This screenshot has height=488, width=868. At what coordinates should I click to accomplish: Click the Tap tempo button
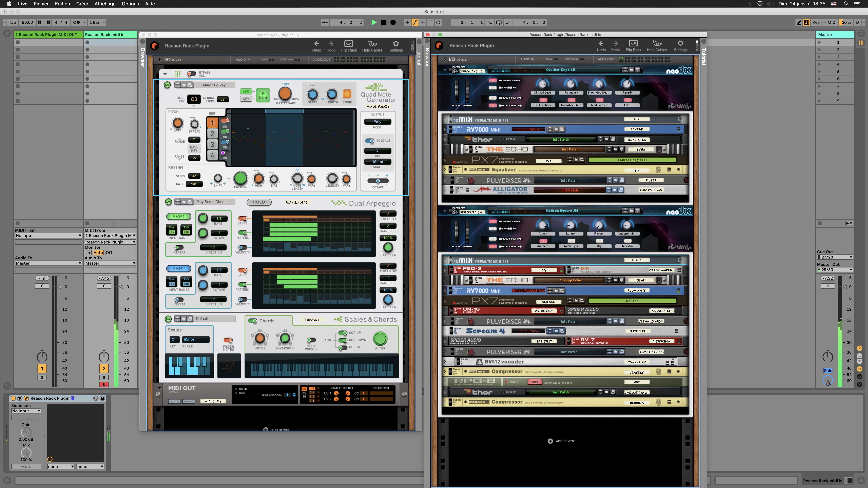click(x=13, y=22)
